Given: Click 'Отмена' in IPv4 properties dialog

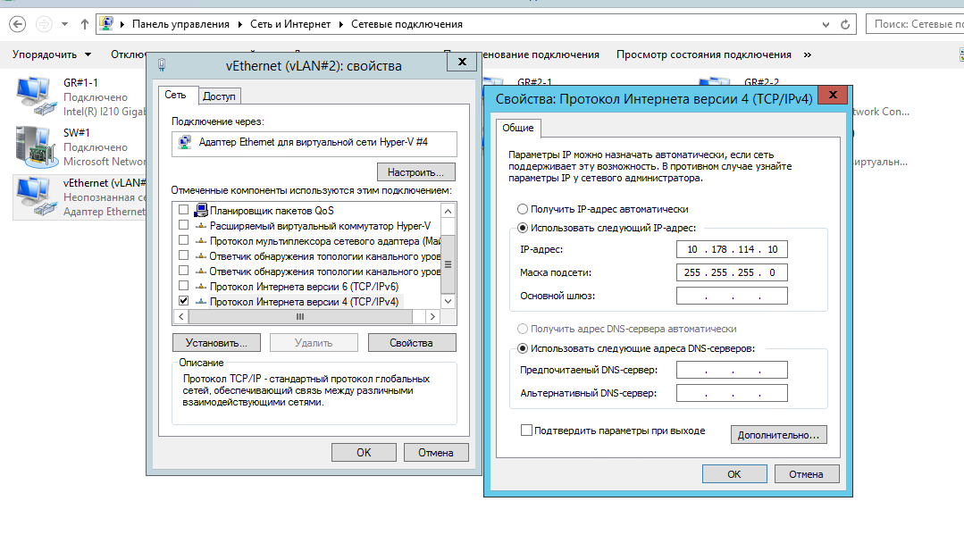Looking at the screenshot, I should [x=806, y=474].
